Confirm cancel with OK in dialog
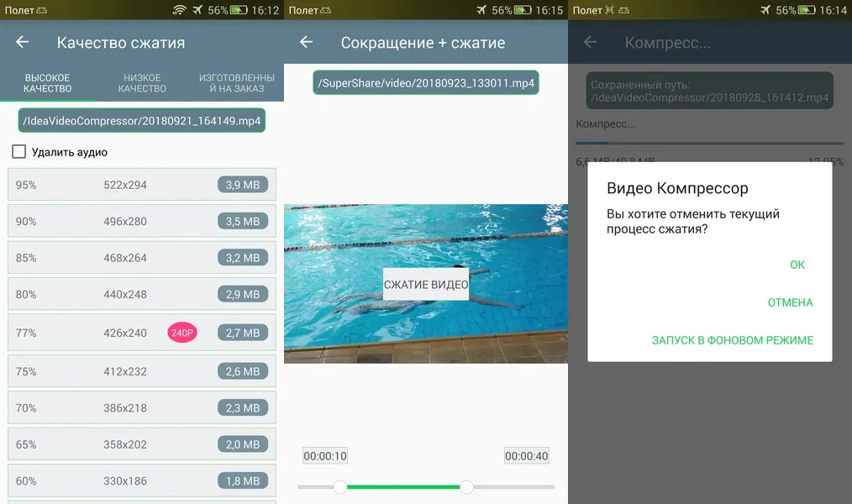The width and height of the screenshot is (852, 504). tap(797, 265)
